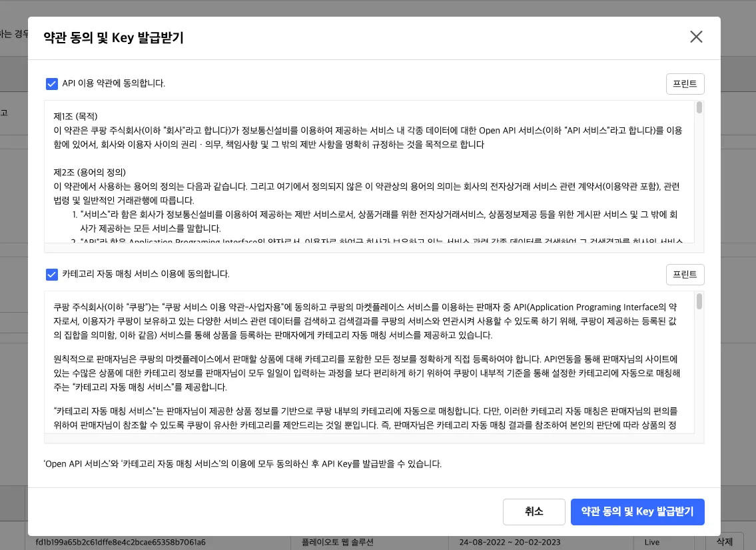
Task: Uncheck '카테고리 자동 매칭 서비스 이용에 동의합니다' checkbox
Action: tap(51, 275)
